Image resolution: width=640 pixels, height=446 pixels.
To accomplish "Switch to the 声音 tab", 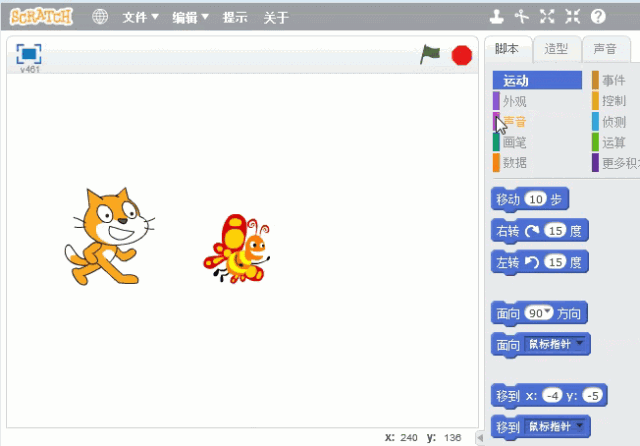I will pos(605,49).
